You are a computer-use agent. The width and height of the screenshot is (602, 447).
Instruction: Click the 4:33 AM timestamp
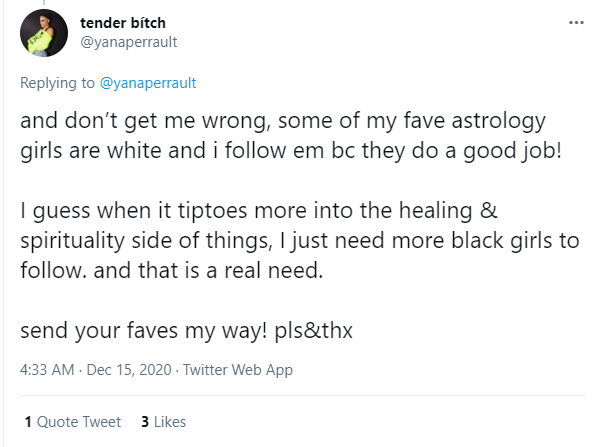47,369
